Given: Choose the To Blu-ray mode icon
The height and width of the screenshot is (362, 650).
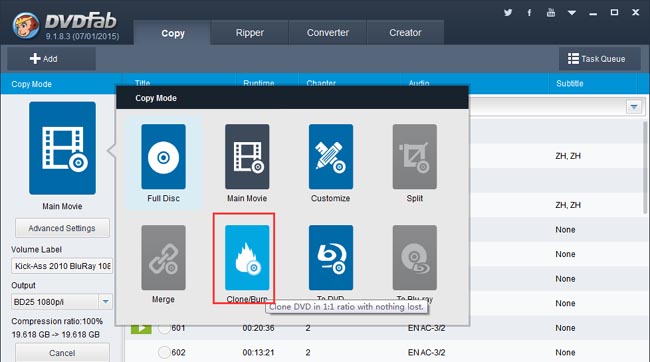Looking at the screenshot, I should tap(415, 258).
